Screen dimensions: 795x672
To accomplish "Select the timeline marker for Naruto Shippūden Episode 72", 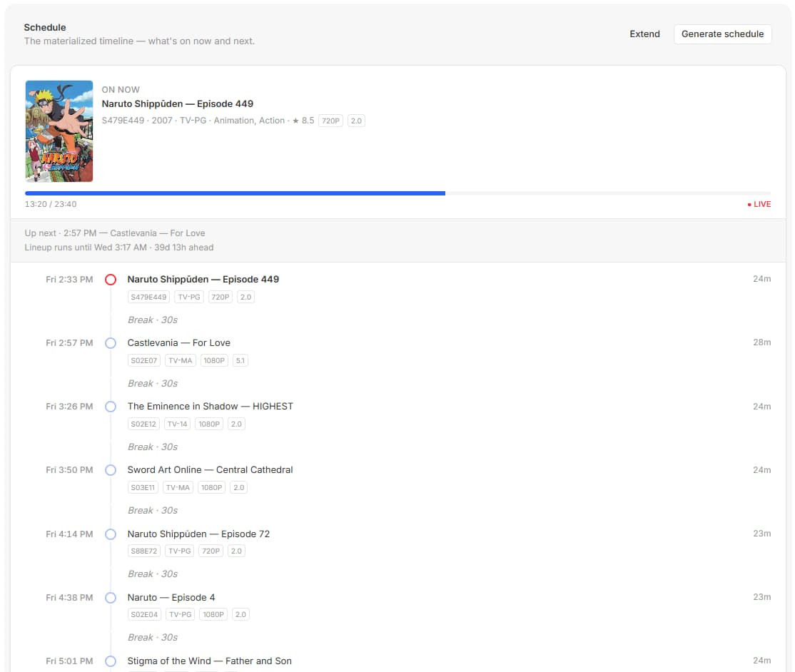I will (x=111, y=534).
